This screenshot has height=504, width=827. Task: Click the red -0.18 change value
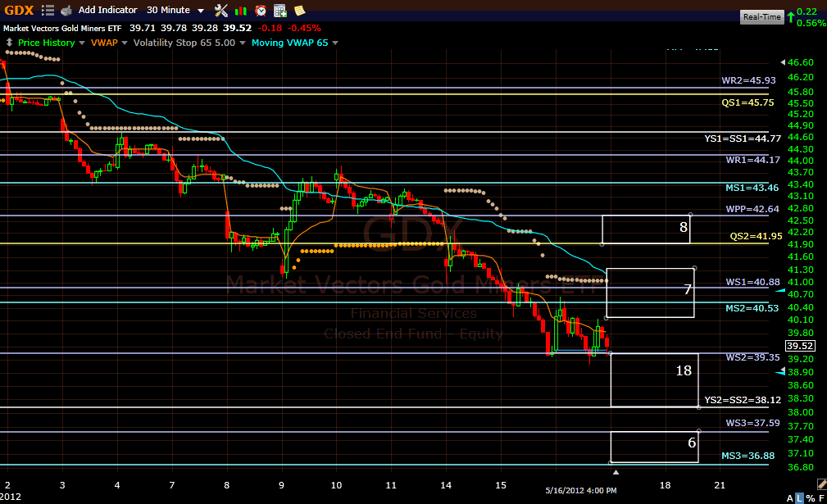[x=270, y=28]
